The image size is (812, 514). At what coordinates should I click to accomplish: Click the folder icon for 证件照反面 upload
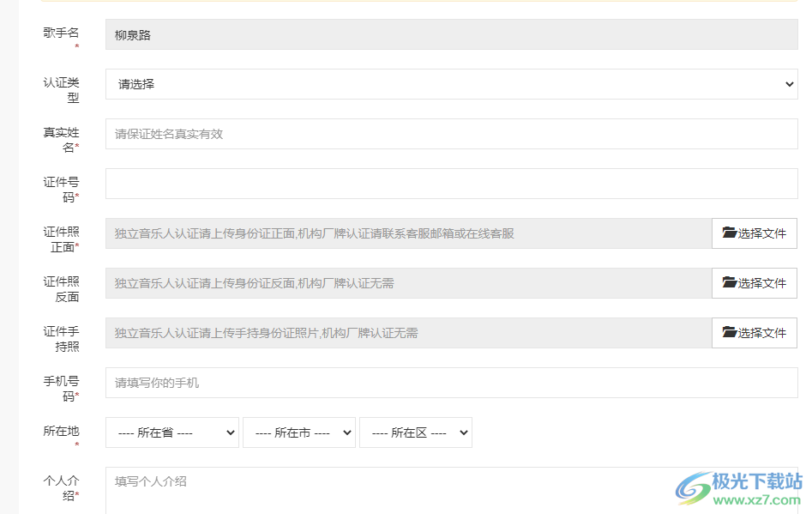click(x=730, y=283)
